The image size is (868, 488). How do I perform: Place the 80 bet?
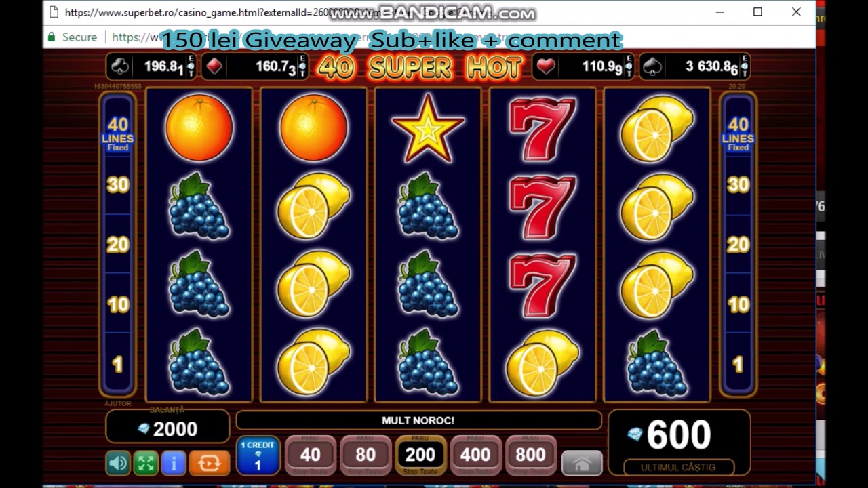(366, 455)
